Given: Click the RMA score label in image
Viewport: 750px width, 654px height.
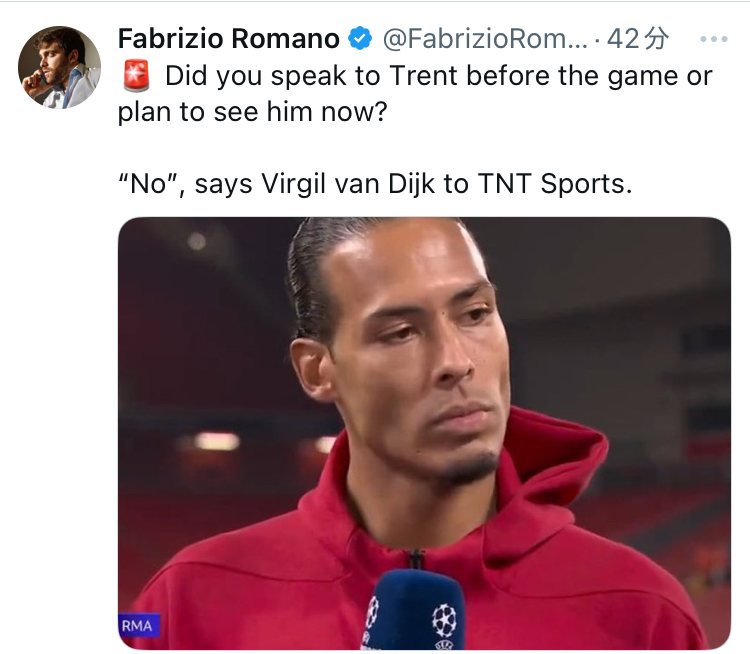Looking at the screenshot, I should [137, 626].
